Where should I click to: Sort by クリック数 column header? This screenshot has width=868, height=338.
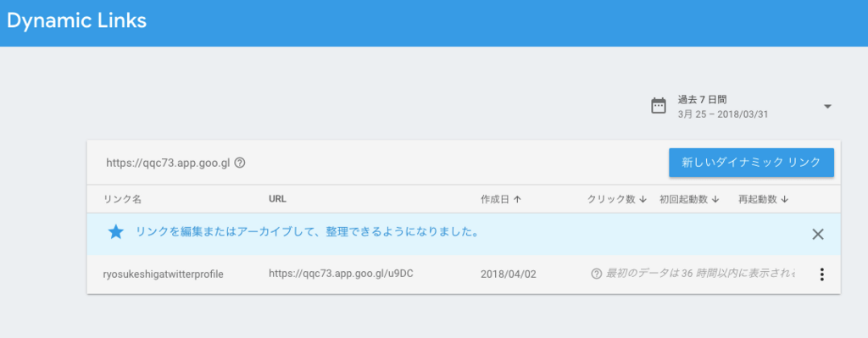617,200
